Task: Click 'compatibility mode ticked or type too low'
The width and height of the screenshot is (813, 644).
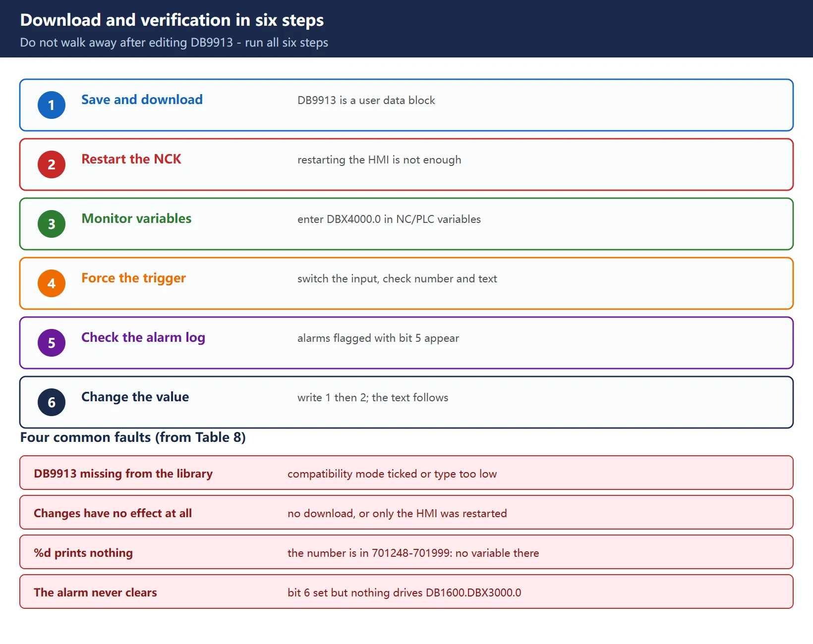Action: coord(392,474)
